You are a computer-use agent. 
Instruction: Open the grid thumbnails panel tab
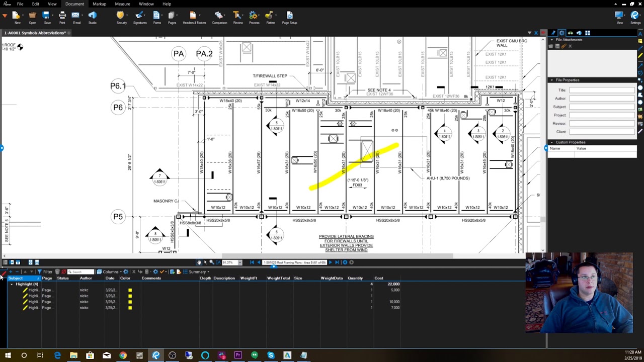pyautogui.click(x=587, y=33)
